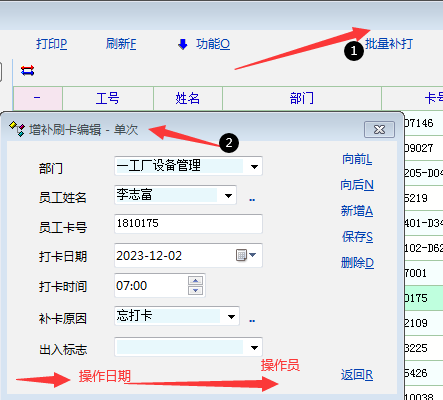The image size is (443, 400).
Task: Click the 刷新F toolbar button
Action: click(121, 44)
